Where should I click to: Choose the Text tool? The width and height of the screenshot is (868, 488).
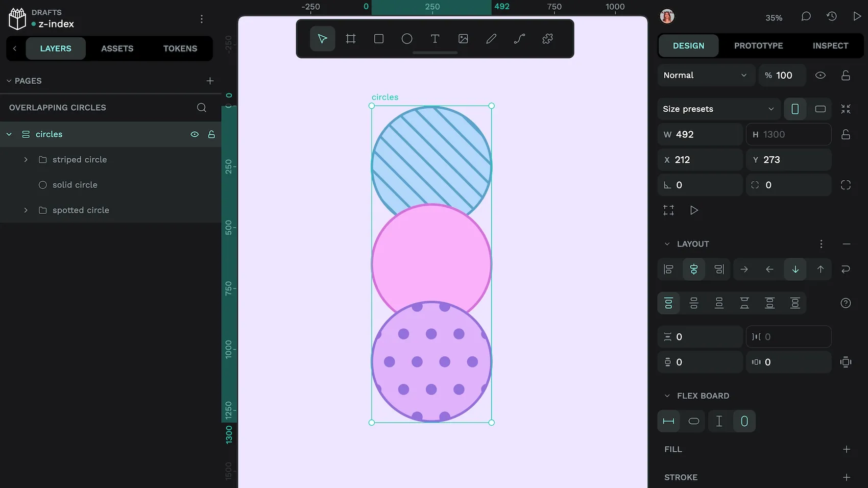click(x=435, y=39)
